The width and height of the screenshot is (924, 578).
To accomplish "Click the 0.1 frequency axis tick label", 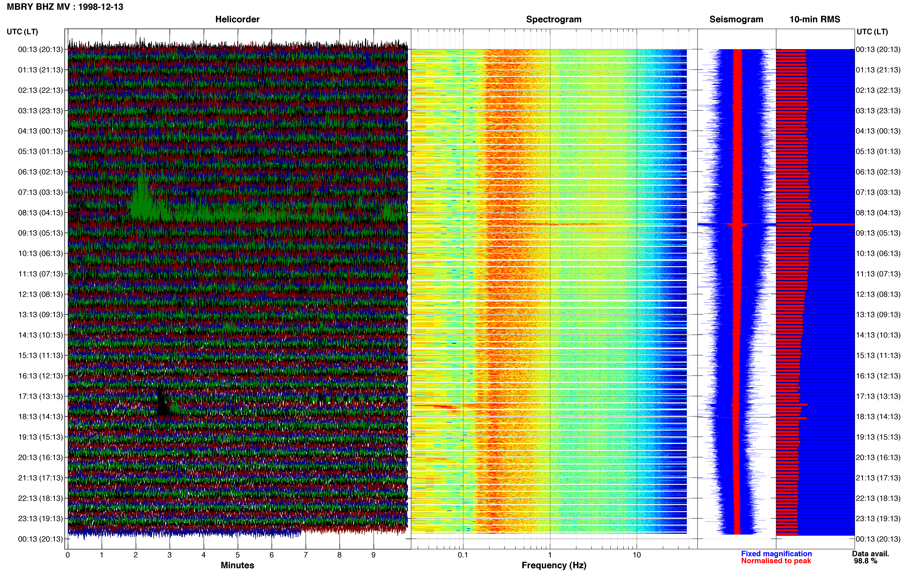I will coord(463,555).
